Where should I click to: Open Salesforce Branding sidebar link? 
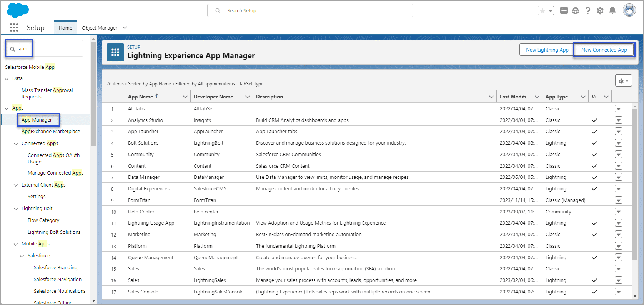pyautogui.click(x=55, y=267)
